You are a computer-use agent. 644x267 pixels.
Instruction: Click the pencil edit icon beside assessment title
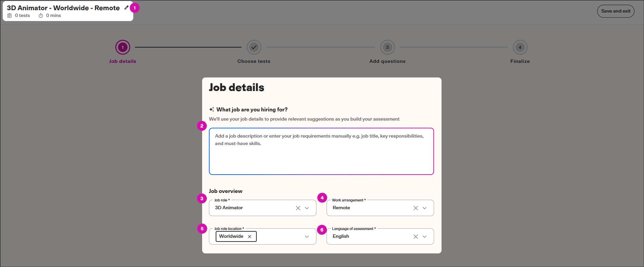[126, 7]
